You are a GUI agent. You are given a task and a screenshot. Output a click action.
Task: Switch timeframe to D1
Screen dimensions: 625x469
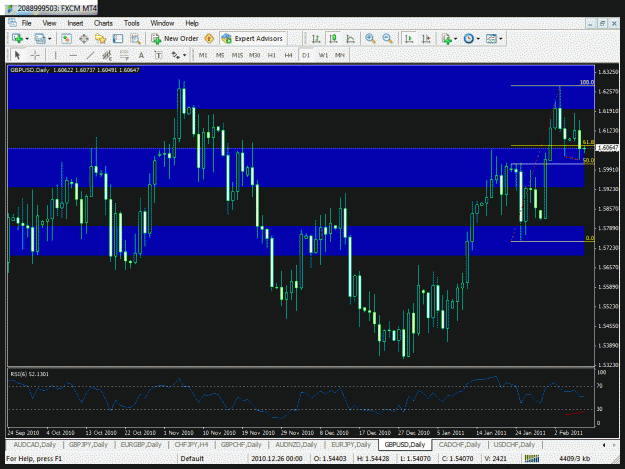click(x=306, y=55)
